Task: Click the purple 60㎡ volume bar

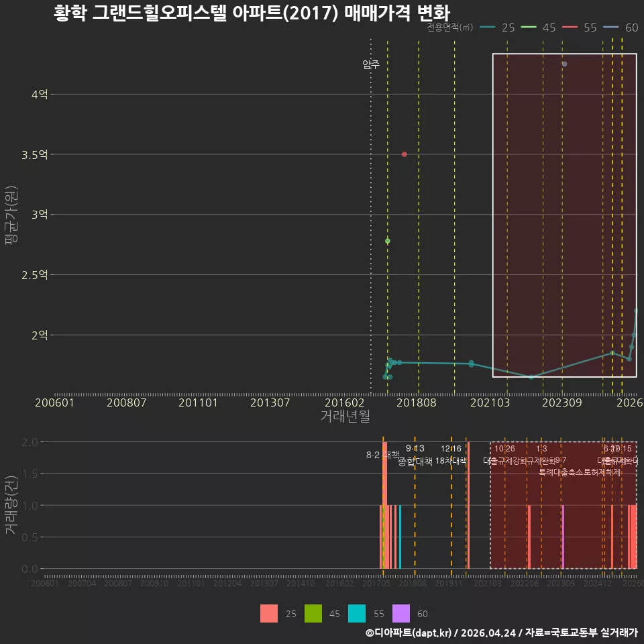Action: (563, 537)
